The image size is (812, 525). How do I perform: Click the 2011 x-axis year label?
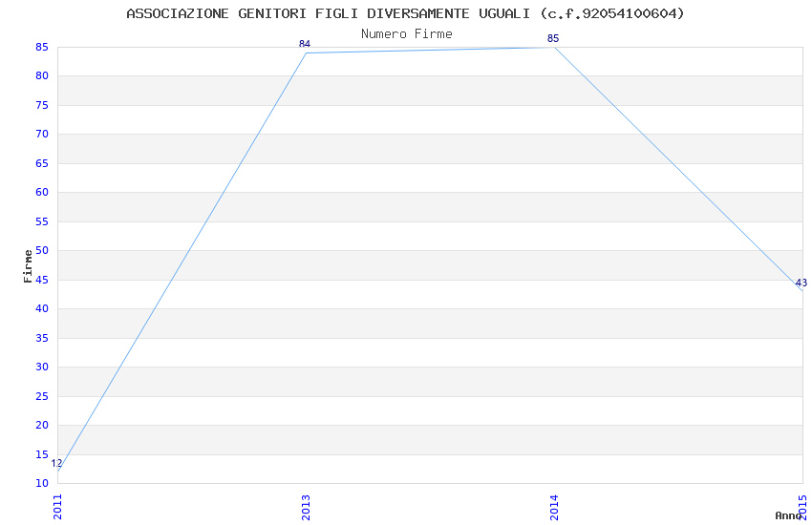[58, 507]
